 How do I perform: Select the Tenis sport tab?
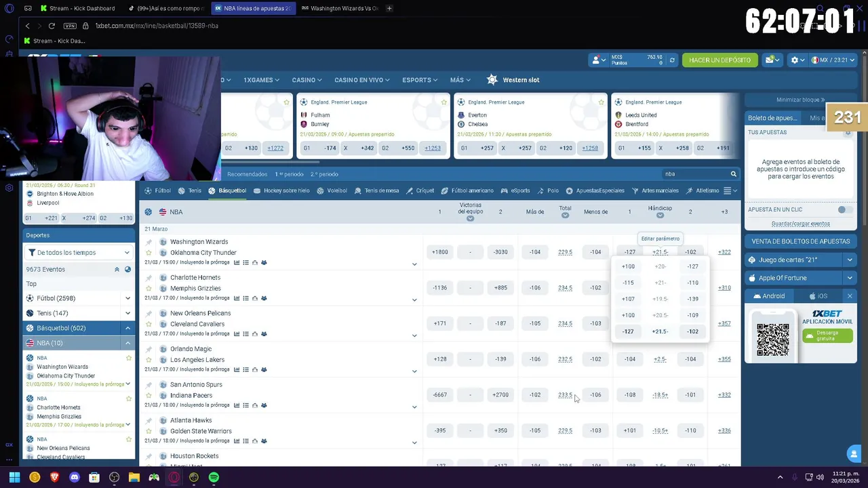(x=189, y=191)
